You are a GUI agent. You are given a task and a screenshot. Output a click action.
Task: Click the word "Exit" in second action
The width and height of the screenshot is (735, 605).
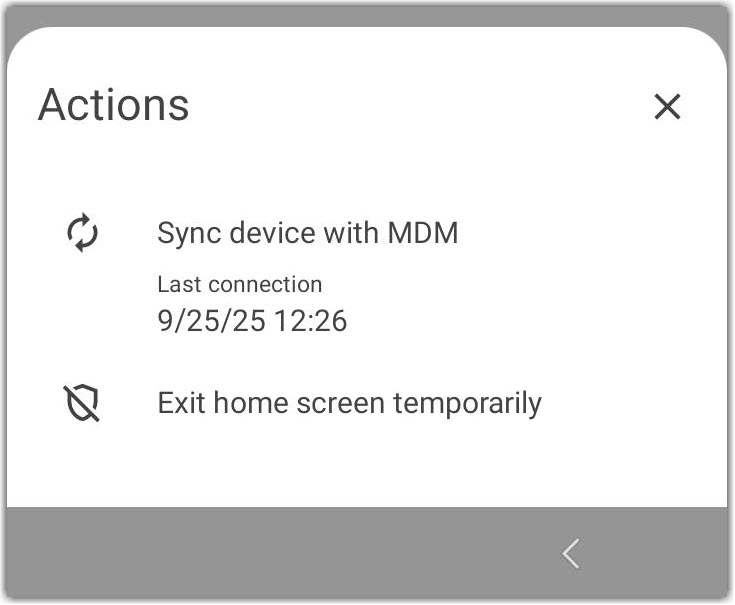click(181, 403)
